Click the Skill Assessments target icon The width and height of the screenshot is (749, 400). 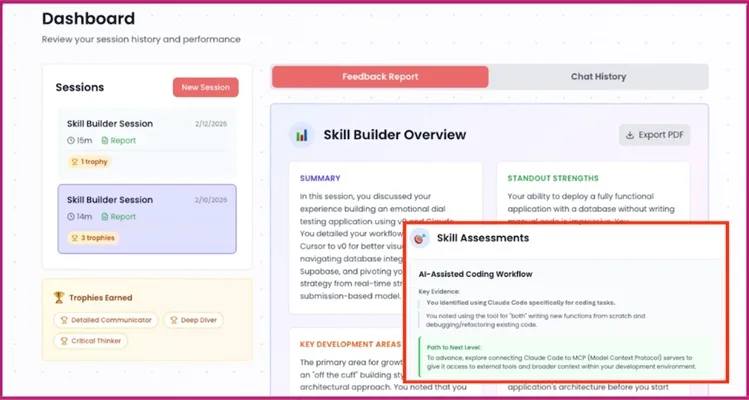point(421,239)
